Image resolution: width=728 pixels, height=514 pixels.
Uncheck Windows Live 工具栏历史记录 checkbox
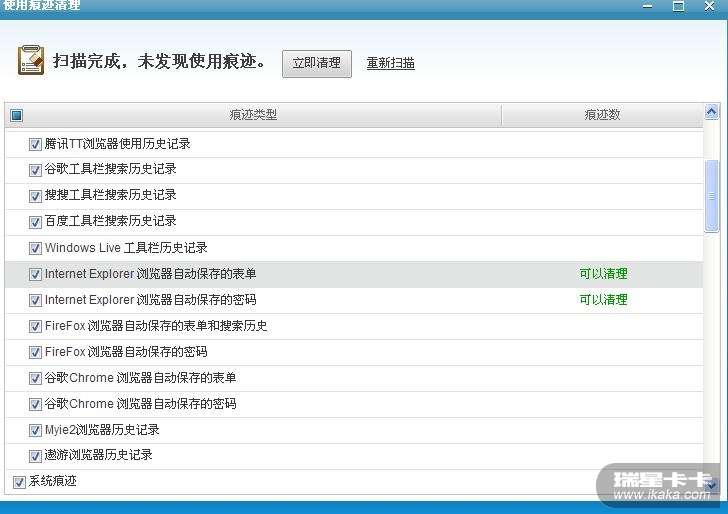[x=35, y=248]
